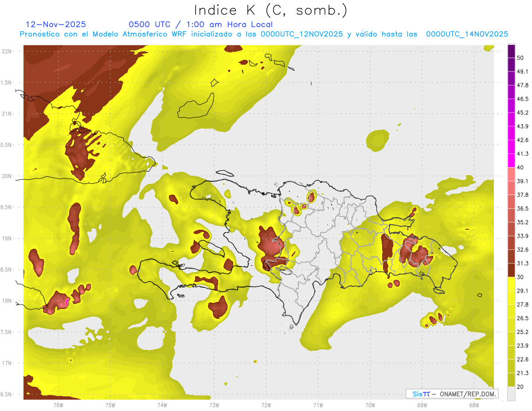
Task: Select the '22N' latitude axis label
Action: 7,51
